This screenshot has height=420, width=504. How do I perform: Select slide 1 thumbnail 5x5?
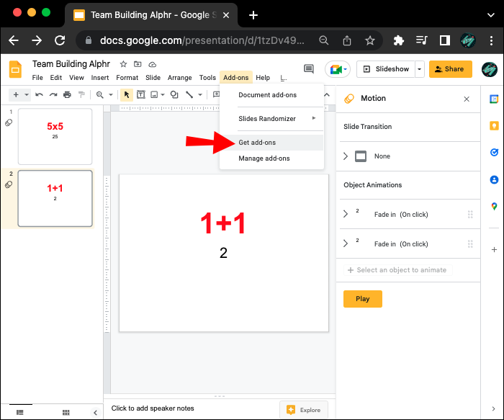(55, 136)
